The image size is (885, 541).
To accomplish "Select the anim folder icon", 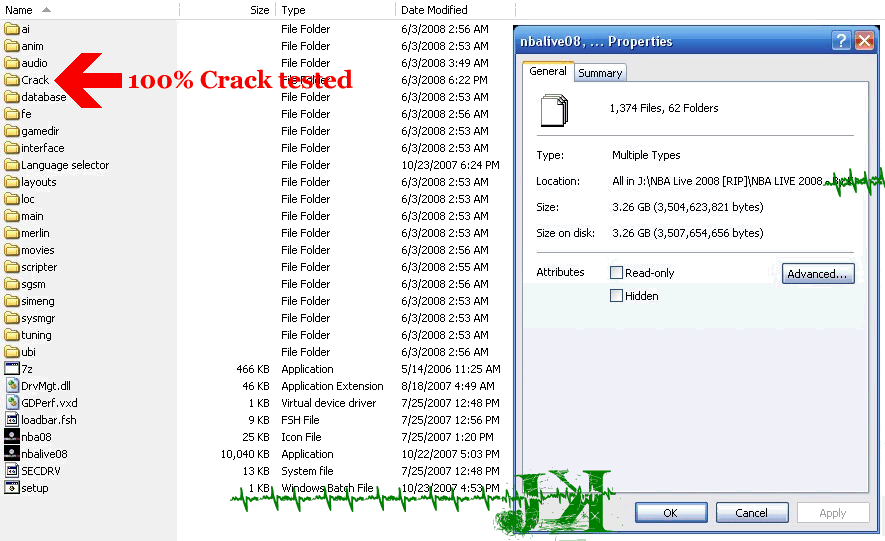I will [12, 46].
